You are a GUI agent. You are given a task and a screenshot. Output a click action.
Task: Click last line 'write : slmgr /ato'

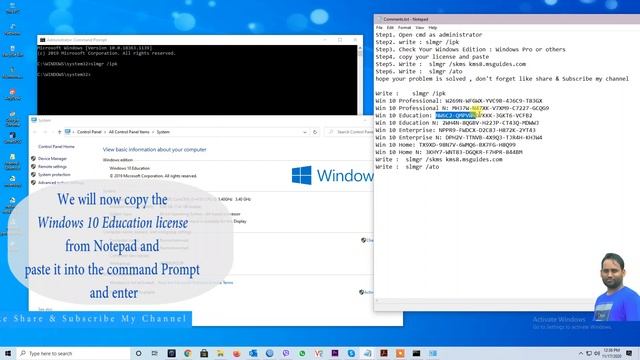(407, 167)
